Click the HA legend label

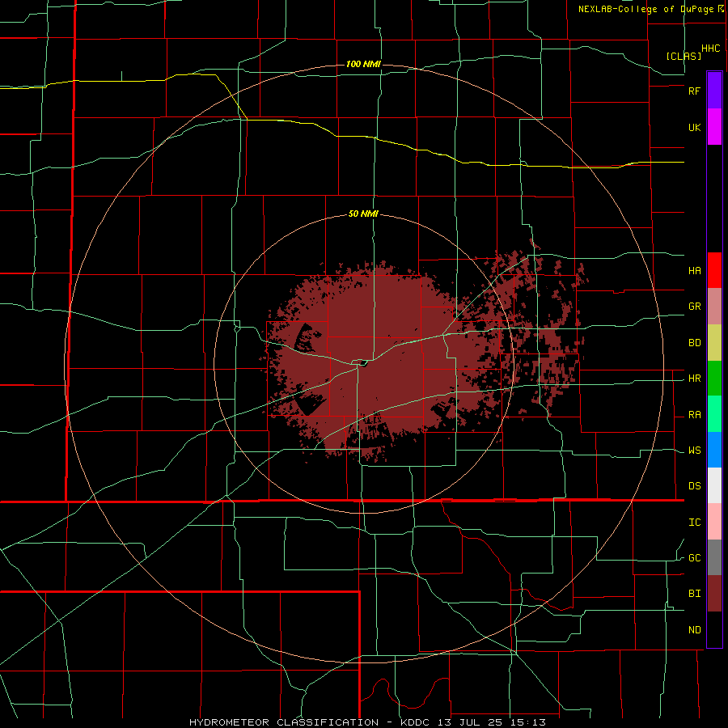click(x=694, y=271)
